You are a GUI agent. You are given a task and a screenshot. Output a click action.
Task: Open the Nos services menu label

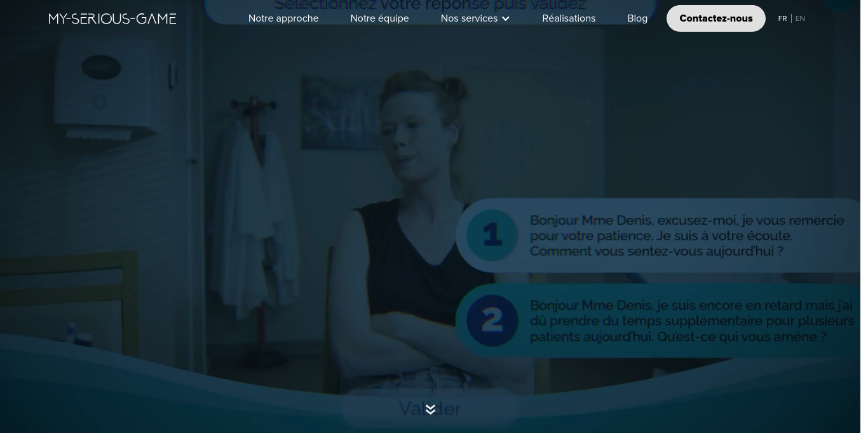click(469, 18)
